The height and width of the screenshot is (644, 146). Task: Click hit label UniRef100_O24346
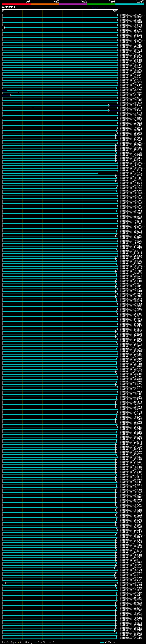[131, 111]
